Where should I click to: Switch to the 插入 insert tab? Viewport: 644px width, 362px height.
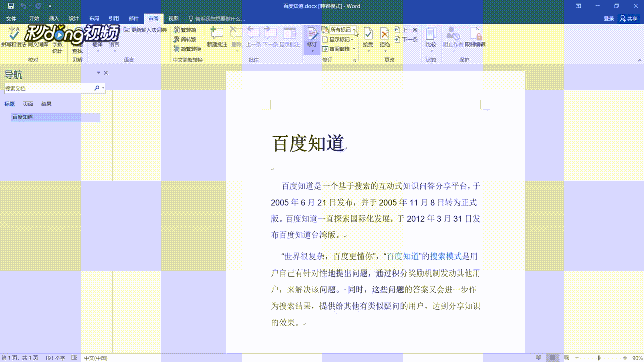click(x=54, y=19)
